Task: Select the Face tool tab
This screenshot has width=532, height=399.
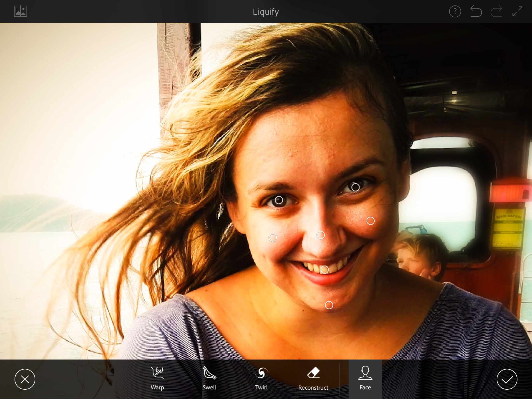Action: (365, 378)
